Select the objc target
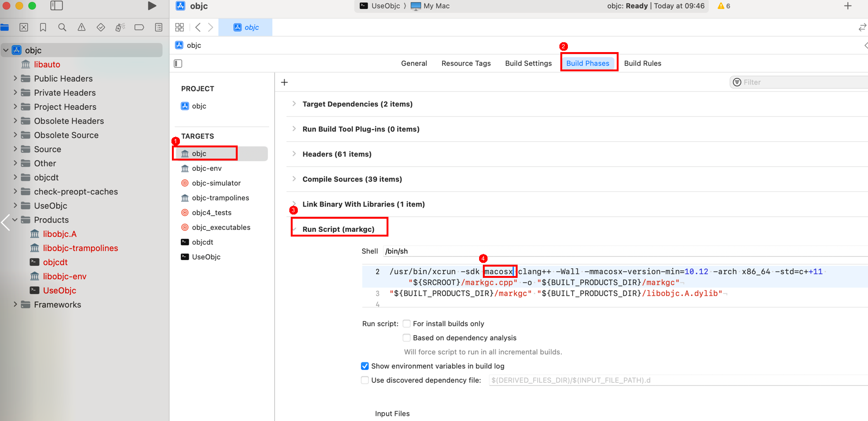This screenshot has width=868, height=421. [221, 153]
